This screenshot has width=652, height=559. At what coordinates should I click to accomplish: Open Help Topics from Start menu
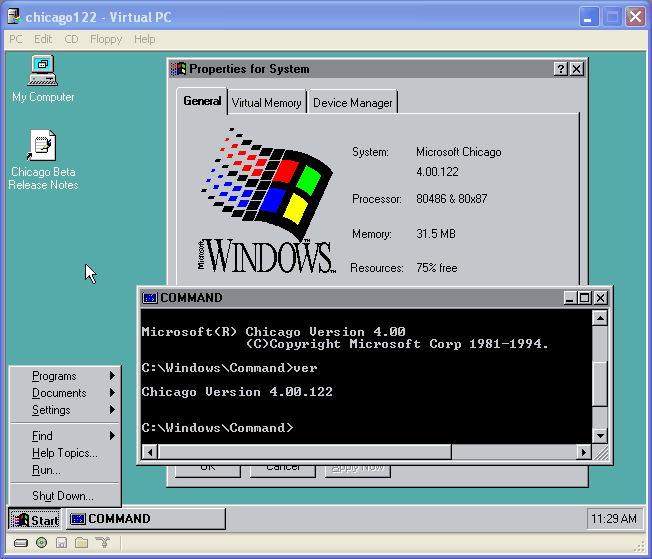[65, 453]
